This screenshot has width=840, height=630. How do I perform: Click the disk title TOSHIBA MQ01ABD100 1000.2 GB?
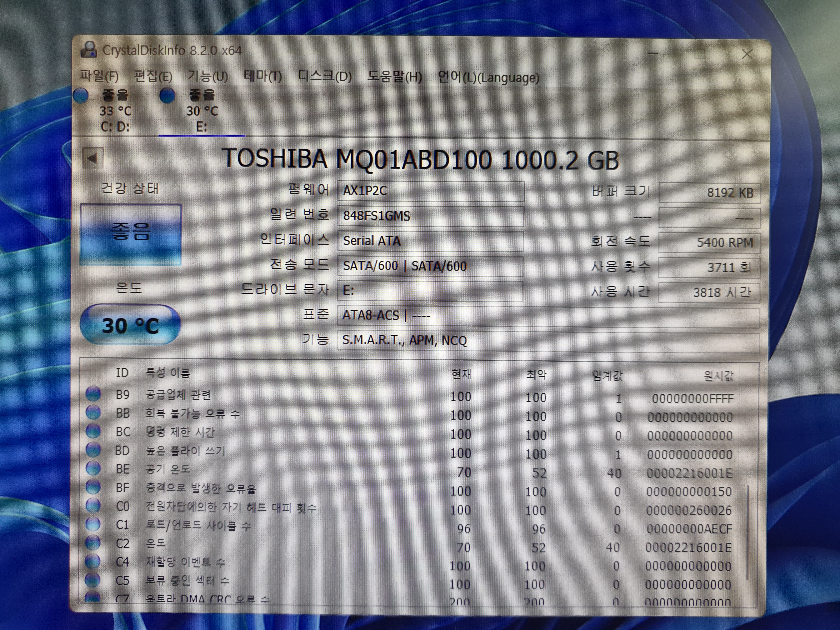[x=421, y=160]
